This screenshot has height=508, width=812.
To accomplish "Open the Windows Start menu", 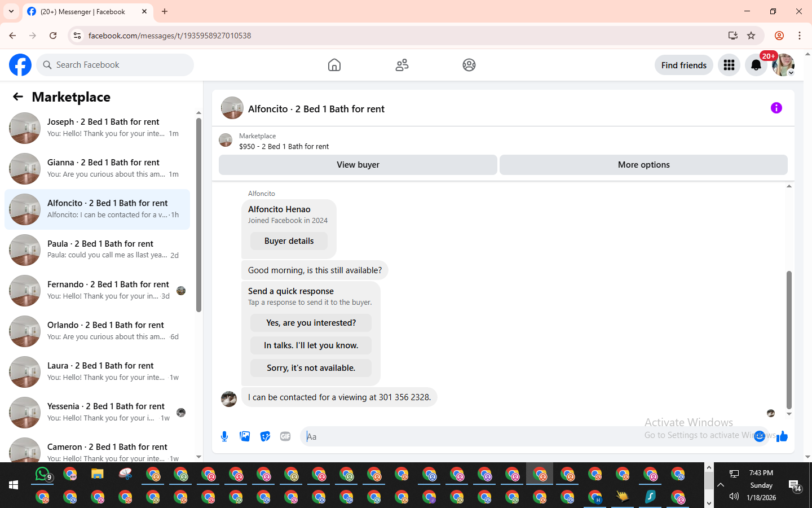I will click(x=14, y=485).
